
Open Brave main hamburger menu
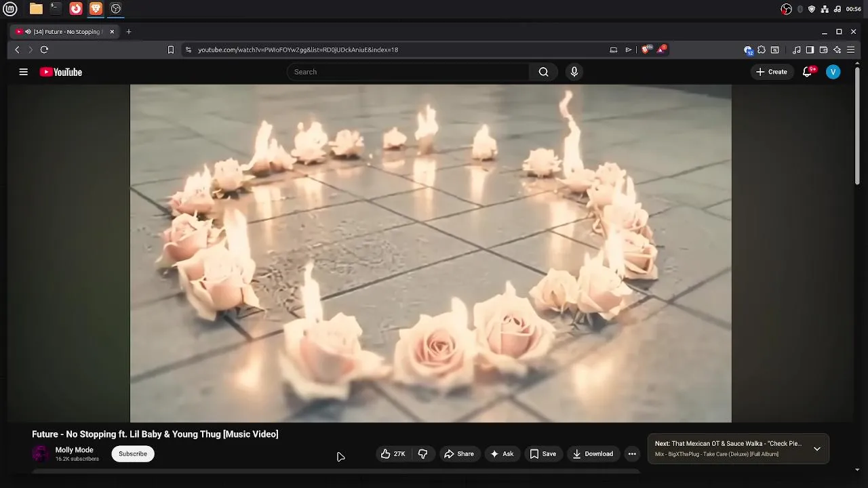tap(850, 49)
